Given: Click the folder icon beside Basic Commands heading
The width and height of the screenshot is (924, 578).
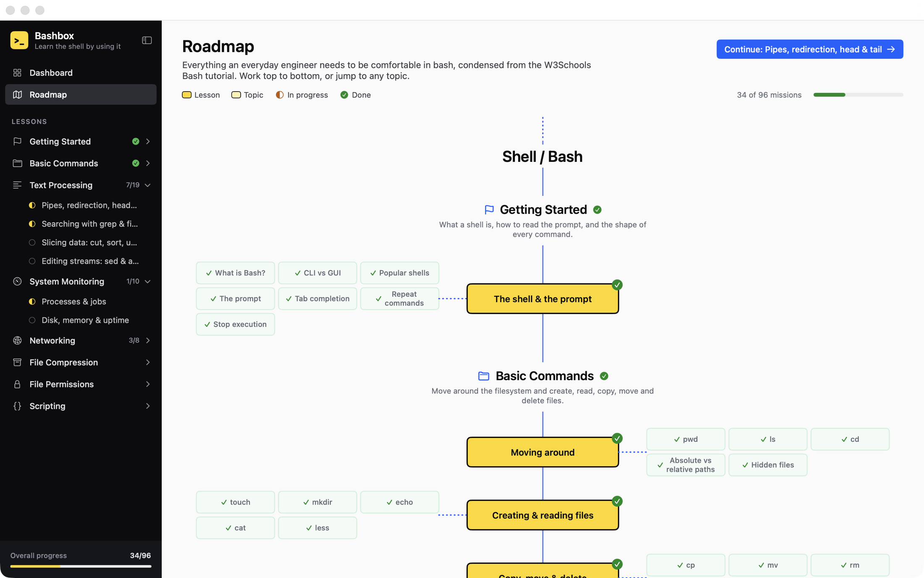Looking at the screenshot, I should (484, 376).
